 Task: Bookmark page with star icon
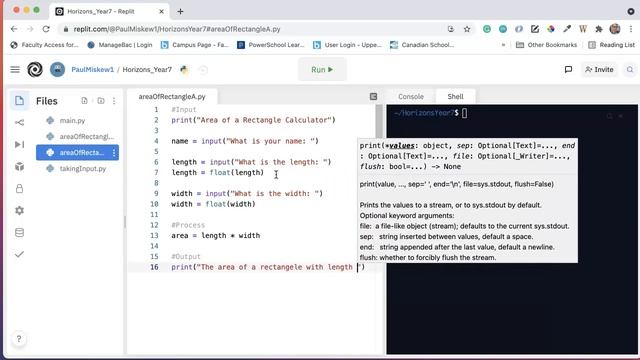467,29
